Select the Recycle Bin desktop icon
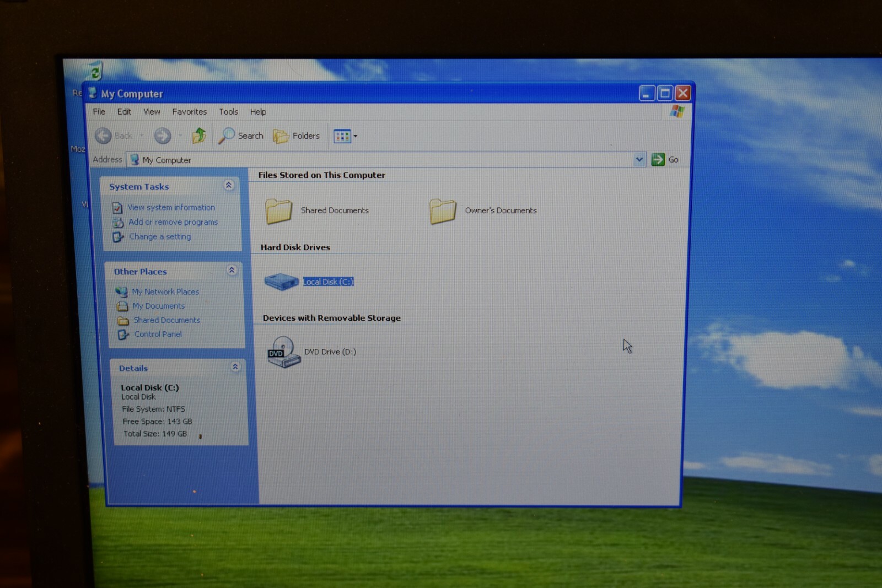Viewport: 882px width, 588px height. click(x=94, y=71)
